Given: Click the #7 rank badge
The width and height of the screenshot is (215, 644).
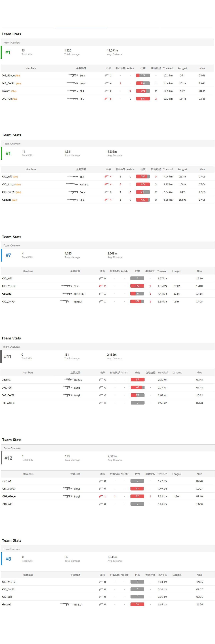Looking at the screenshot, I should (8, 255).
